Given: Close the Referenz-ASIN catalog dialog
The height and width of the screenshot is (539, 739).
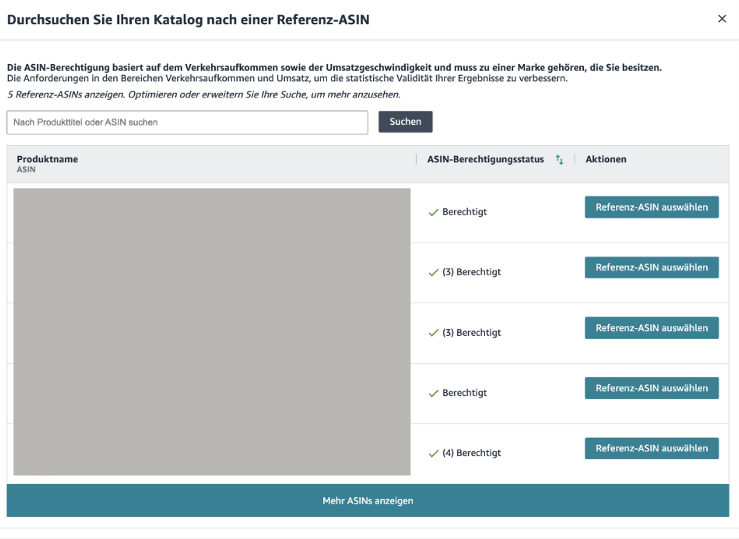Looking at the screenshot, I should click(722, 19).
